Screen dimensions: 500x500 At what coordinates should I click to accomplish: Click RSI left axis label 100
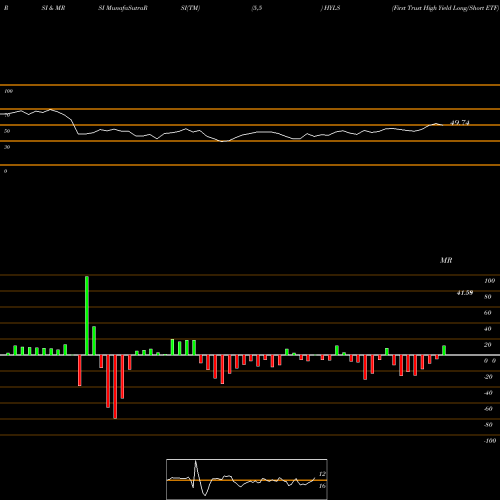(8, 91)
